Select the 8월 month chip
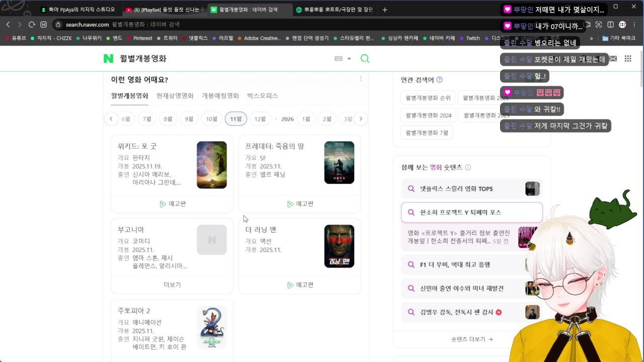This screenshot has width=644, height=362. [x=168, y=119]
